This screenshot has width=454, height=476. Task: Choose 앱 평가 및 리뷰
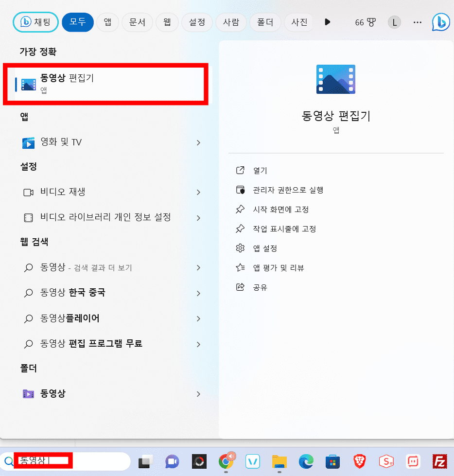point(279,268)
